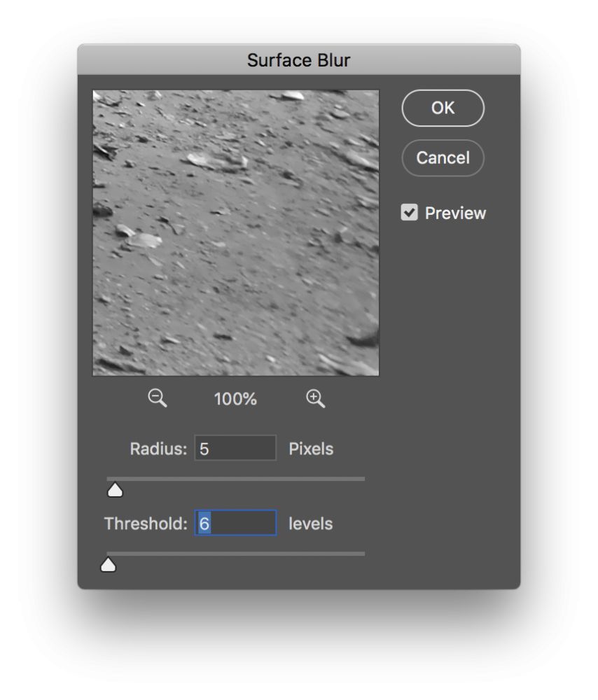Screen dimensions: 598x700
Task: Click the Radius slider handle
Action: [x=116, y=490]
